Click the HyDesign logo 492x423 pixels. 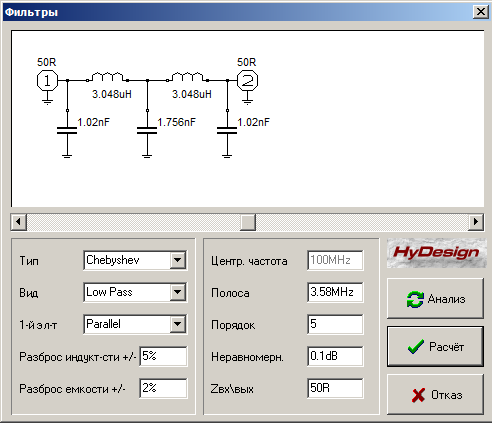[436, 253]
